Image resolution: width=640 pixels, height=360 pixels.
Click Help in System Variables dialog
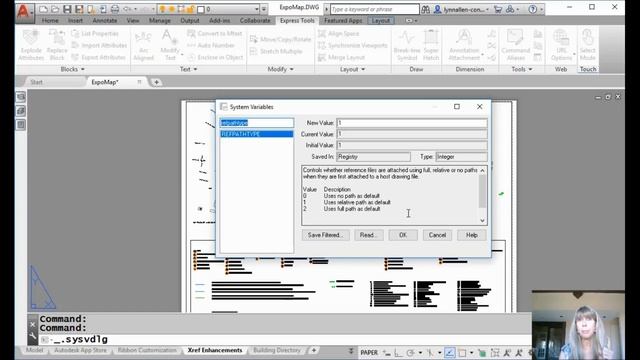[471, 235]
